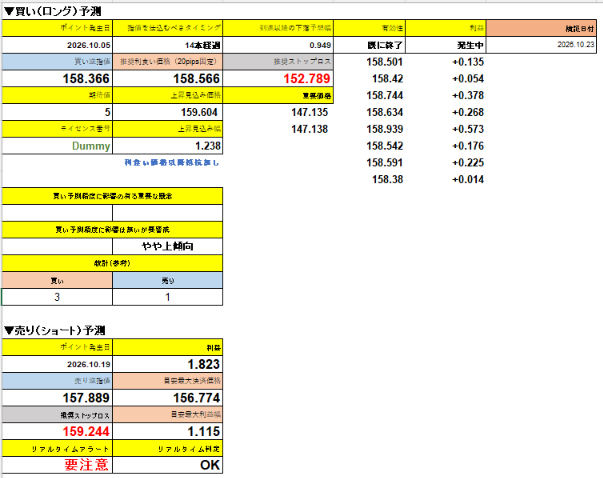Select the 上昇見込み価格 header cell

(168, 95)
